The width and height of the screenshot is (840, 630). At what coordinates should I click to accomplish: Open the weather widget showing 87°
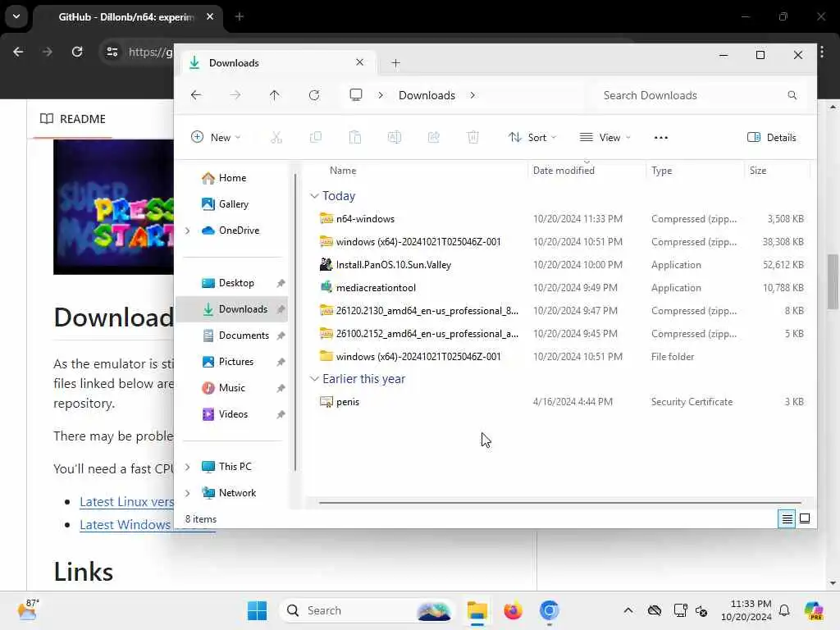pyautogui.click(x=27, y=609)
